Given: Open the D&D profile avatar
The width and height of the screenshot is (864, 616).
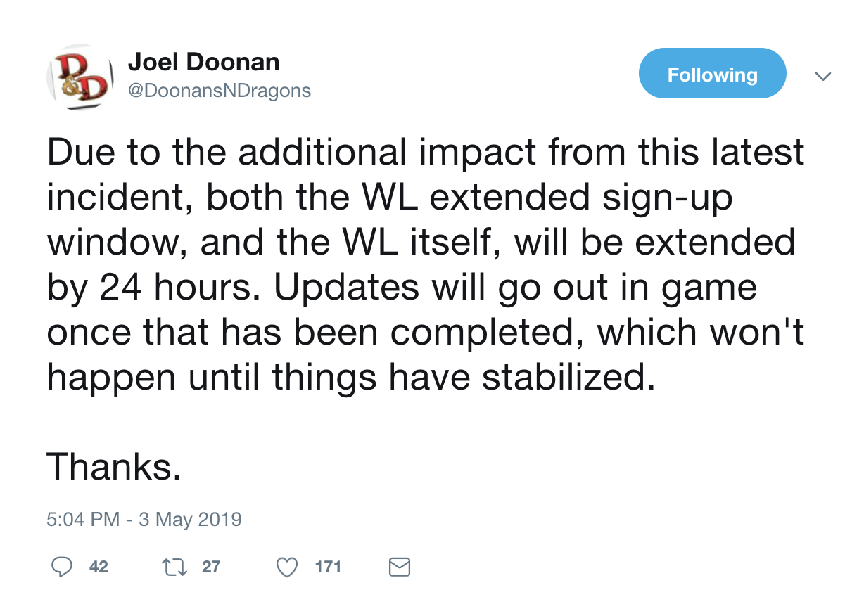Looking at the screenshot, I should pyautogui.click(x=80, y=79).
